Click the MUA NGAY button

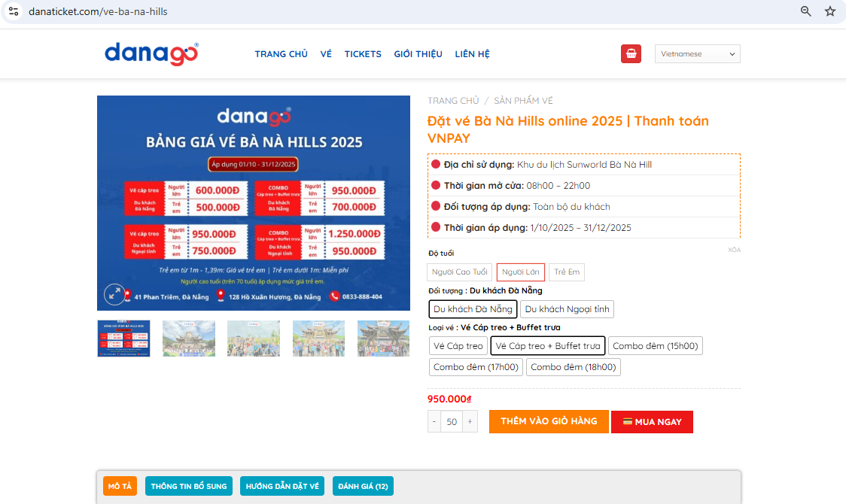[x=652, y=422]
